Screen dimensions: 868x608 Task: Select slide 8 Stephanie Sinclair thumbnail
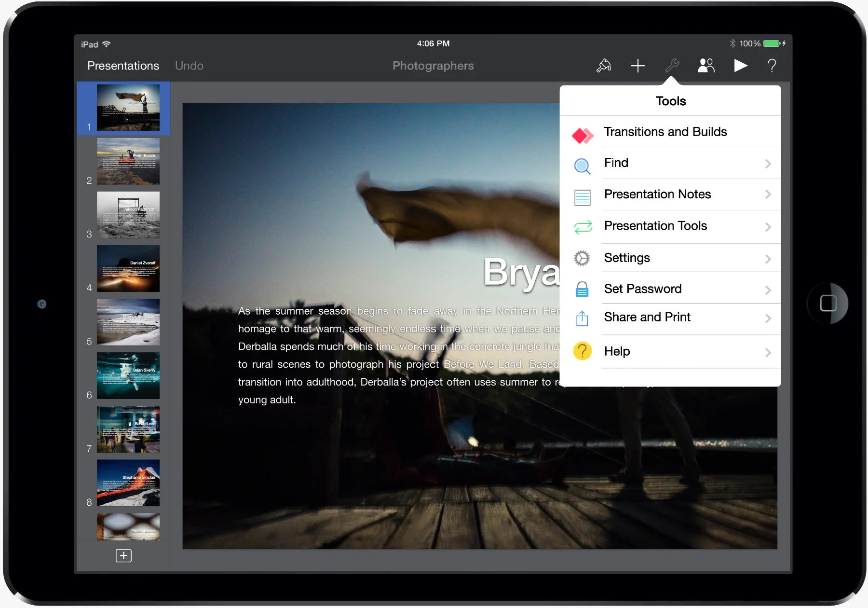(x=128, y=483)
